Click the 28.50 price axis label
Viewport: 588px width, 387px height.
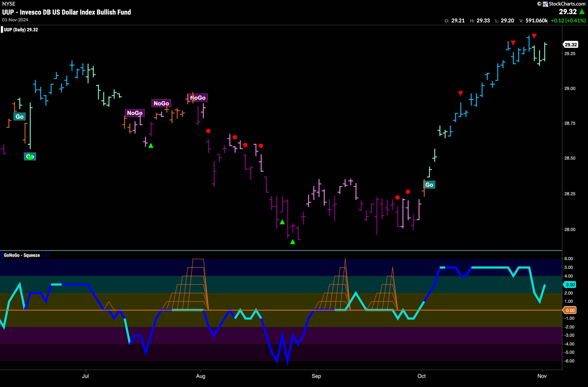click(x=570, y=158)
